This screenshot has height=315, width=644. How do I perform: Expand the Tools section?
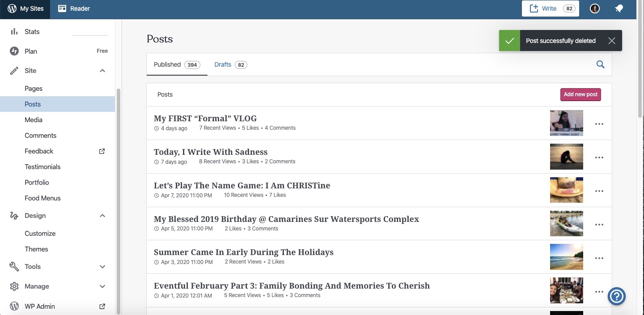pos(102,267)
